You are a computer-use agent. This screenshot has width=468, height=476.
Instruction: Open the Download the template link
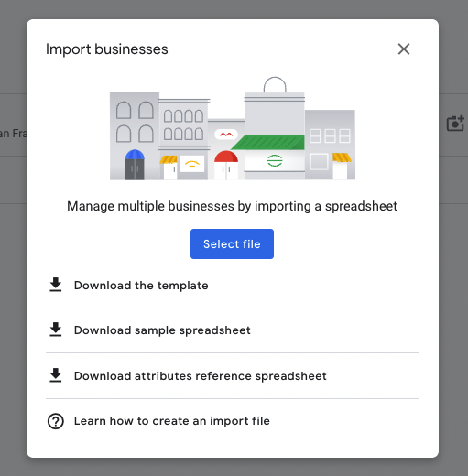coord(141,286)
